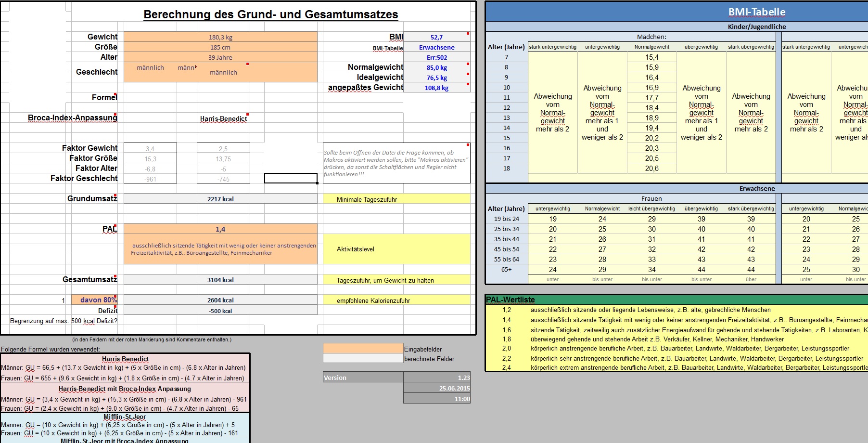Click PAL-Wertliste row with value 1,2

[x=677, y=310]
